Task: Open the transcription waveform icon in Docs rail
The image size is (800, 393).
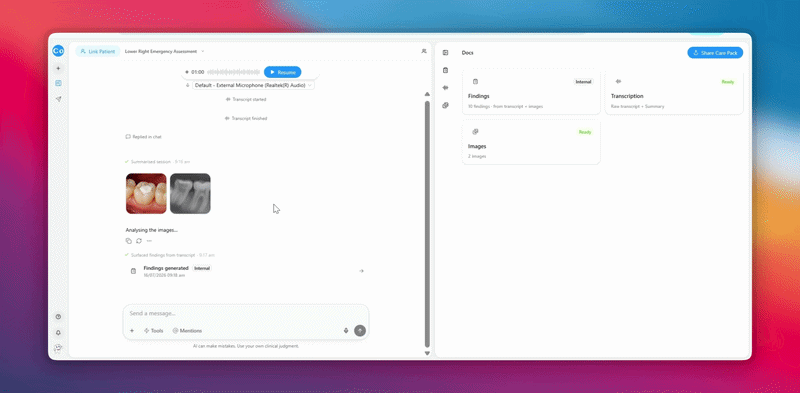Action: tap(445, 88)
